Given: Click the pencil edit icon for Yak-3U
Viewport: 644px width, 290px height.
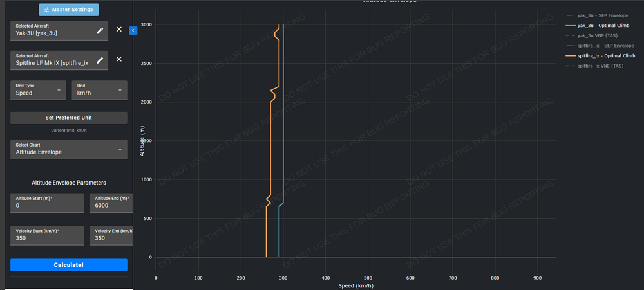Looking at the screenshot, I should pos(100,30).
